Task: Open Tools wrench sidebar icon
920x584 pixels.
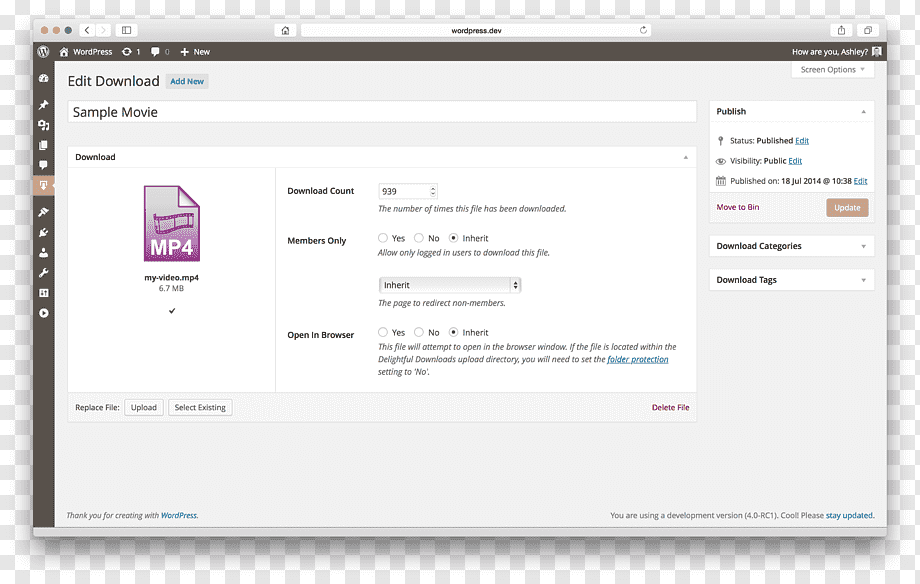Action: (43, 273)
